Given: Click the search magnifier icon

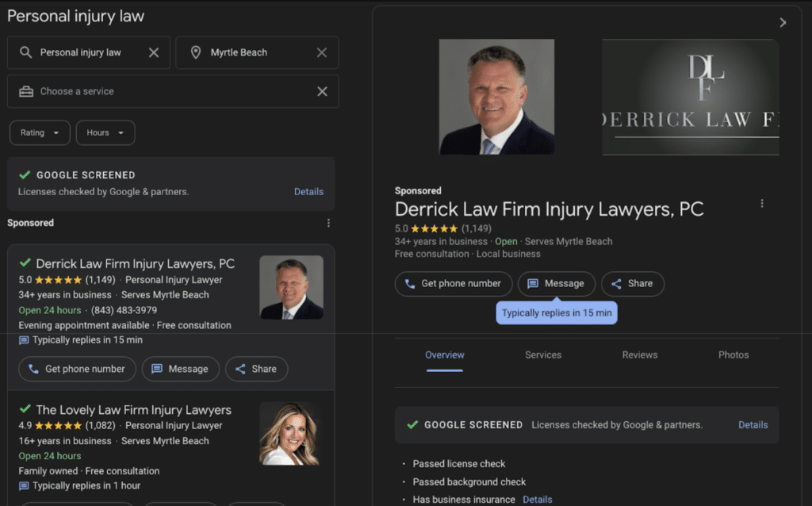Looking at the screenshot, I should [25, 52].
